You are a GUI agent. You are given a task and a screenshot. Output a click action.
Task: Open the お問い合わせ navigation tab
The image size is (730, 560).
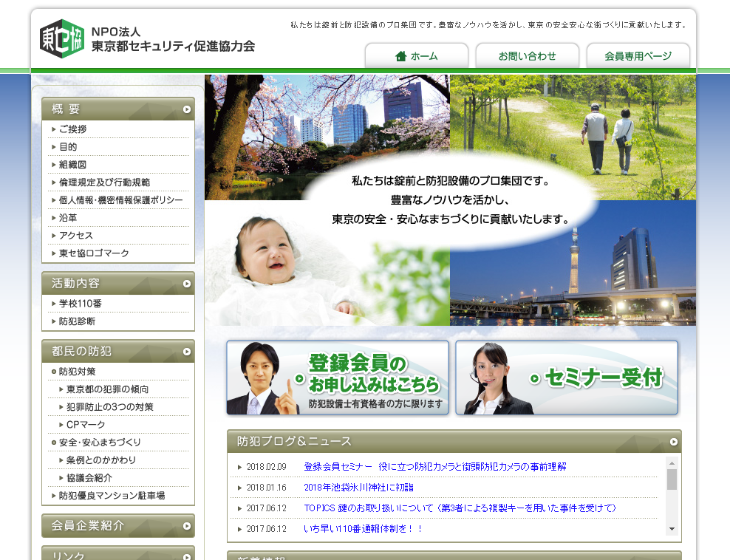(x=527, y=56)
